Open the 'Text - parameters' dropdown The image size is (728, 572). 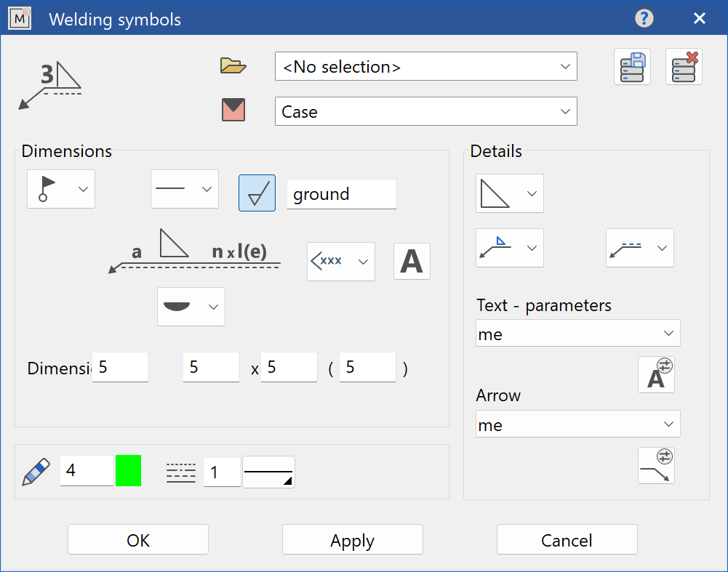578,333
